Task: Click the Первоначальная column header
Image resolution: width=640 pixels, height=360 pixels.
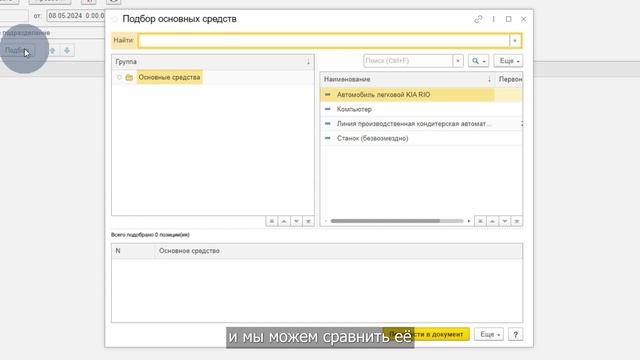Action: tap(510, 79)
